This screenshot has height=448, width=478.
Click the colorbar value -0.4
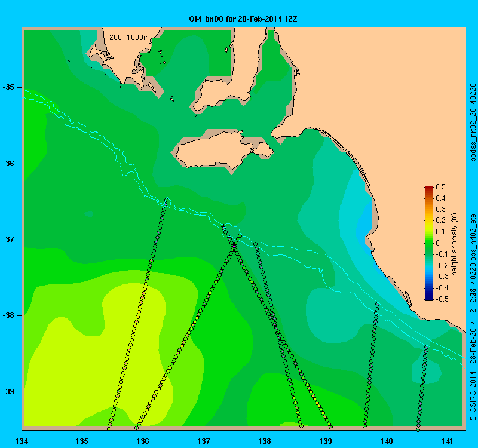tap(441, 288)
